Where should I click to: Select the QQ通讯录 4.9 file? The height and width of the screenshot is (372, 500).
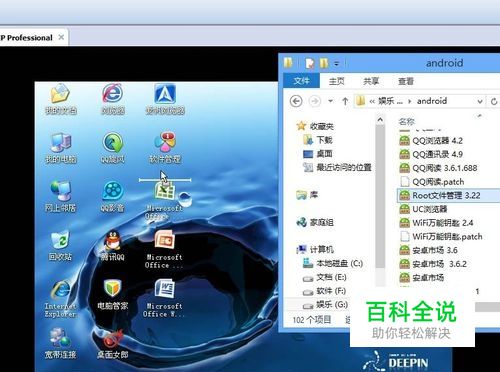pyautogui.click(x=431, y=154)
